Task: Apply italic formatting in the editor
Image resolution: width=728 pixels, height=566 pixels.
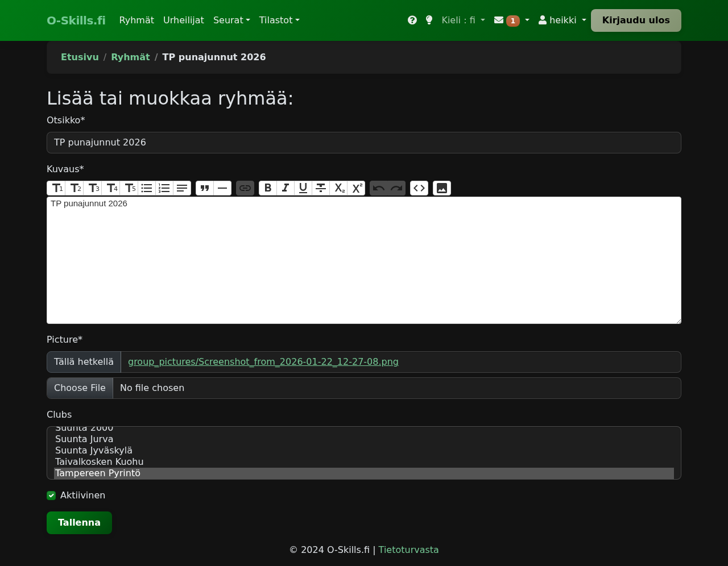Action: 286,188
